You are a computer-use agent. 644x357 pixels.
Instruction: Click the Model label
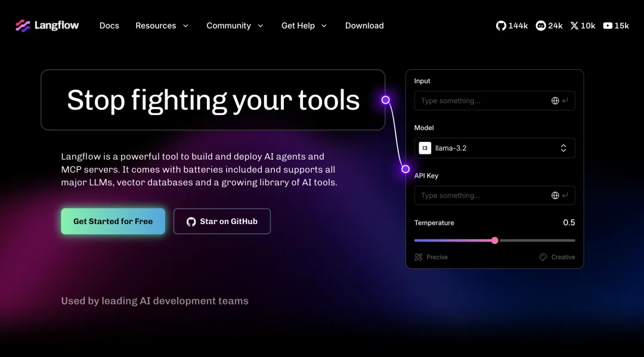[x=424, y=128]
